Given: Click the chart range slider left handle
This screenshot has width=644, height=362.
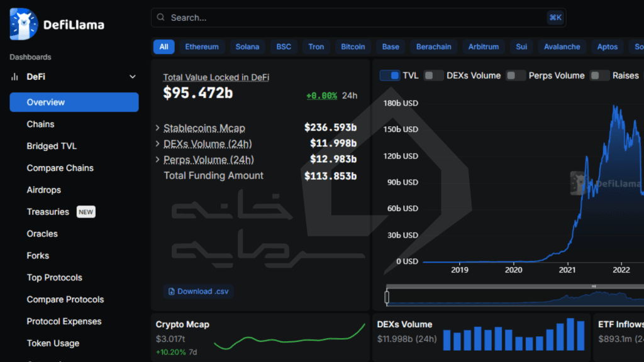Looking at the screenshot, I should 387,297.
